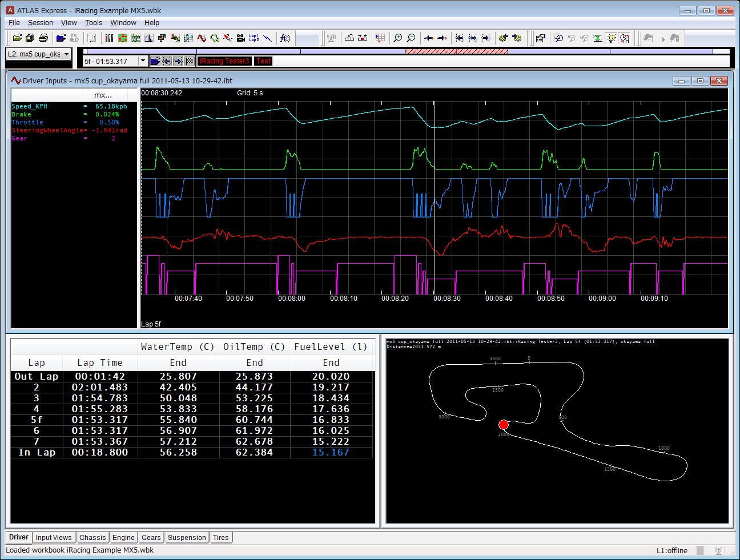Click the red sine waveform icon
Viewport: 740px width, 560px height.
coord(202,38)
